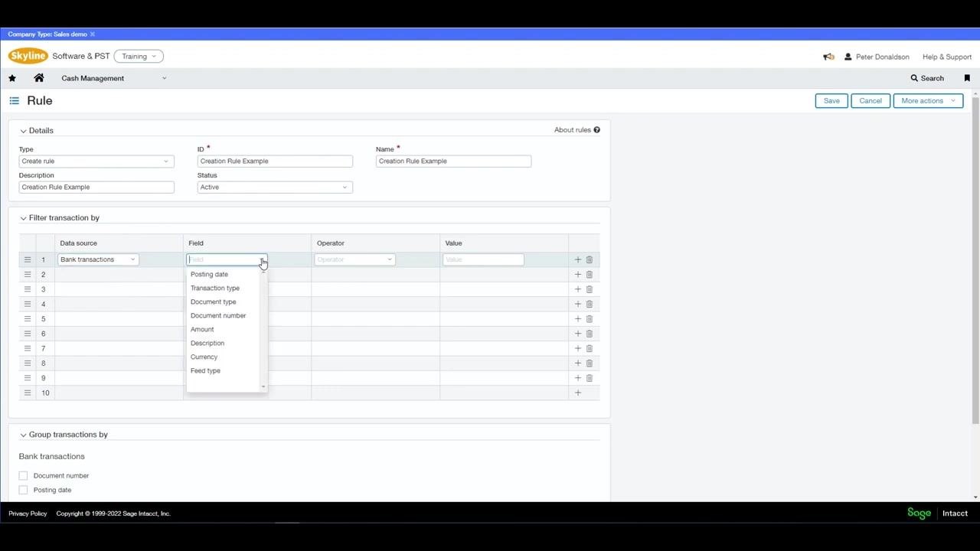Click the page vertical scrollbar
Viewport: 980px width, 551px height.
[x=975, y=260]
